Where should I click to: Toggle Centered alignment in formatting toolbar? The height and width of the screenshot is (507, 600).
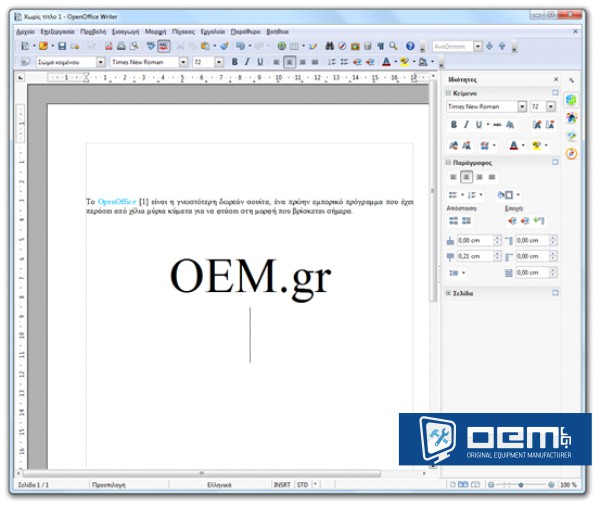point(289,62)
